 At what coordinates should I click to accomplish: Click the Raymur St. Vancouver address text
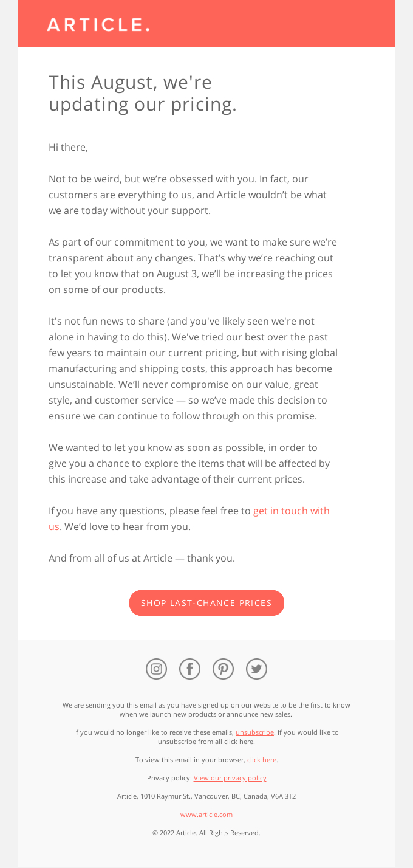click(x=206, y=796)
